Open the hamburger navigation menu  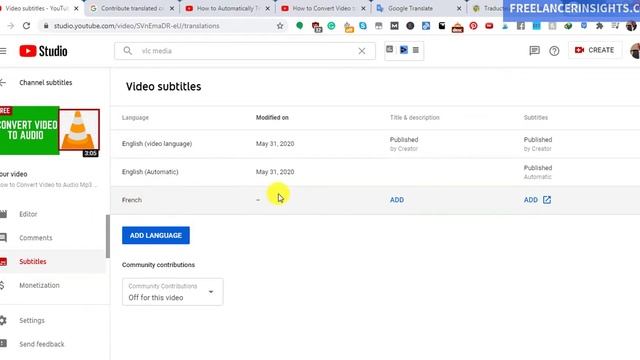[3, 51]
